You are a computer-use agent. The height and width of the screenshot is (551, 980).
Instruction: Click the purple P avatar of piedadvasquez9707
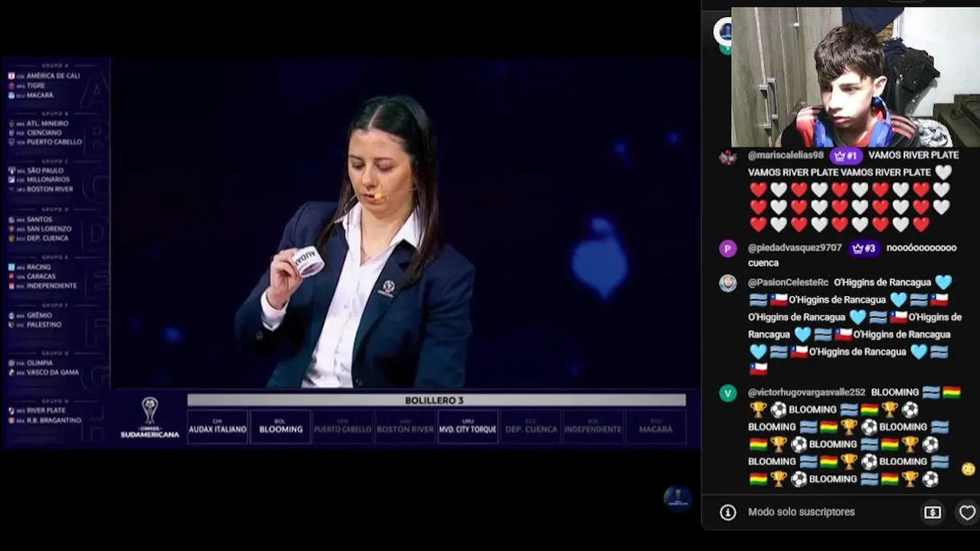[727, 249]
